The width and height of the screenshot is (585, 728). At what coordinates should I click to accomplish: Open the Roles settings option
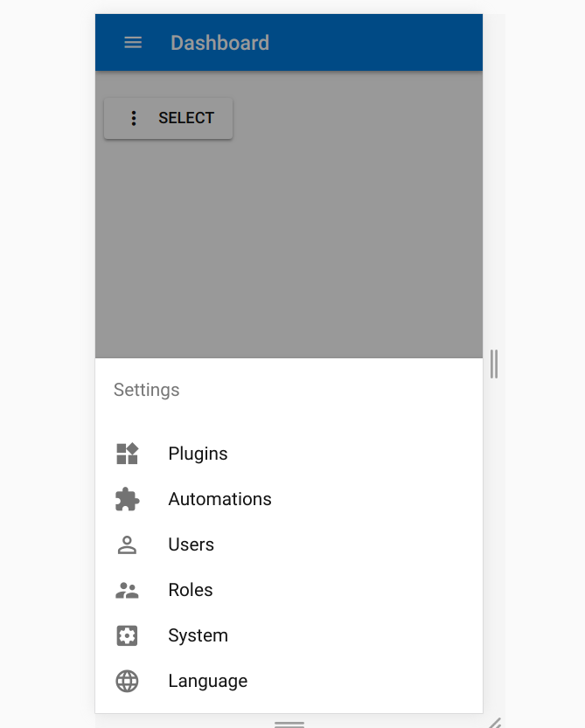pos(190,590)
